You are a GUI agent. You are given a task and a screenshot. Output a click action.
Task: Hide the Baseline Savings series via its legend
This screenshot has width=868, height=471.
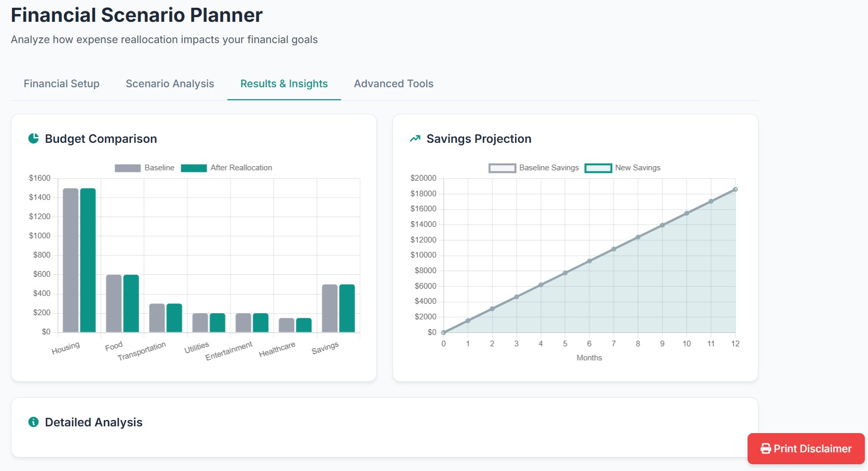click(549, 167)
